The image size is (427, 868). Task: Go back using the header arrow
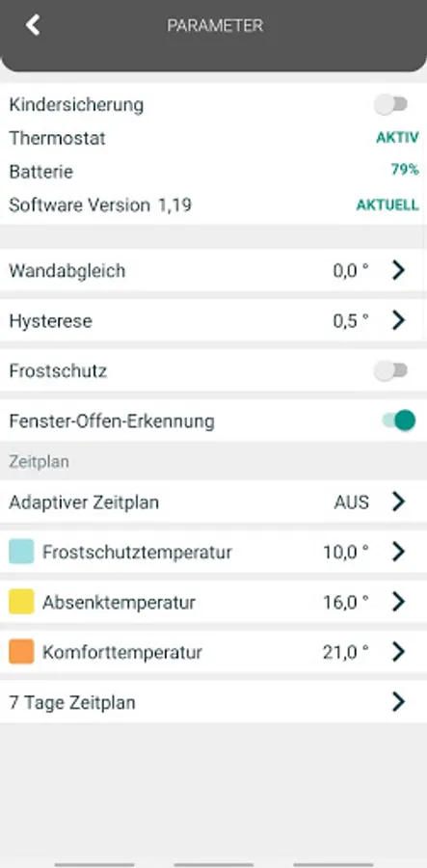coord(33,25)
